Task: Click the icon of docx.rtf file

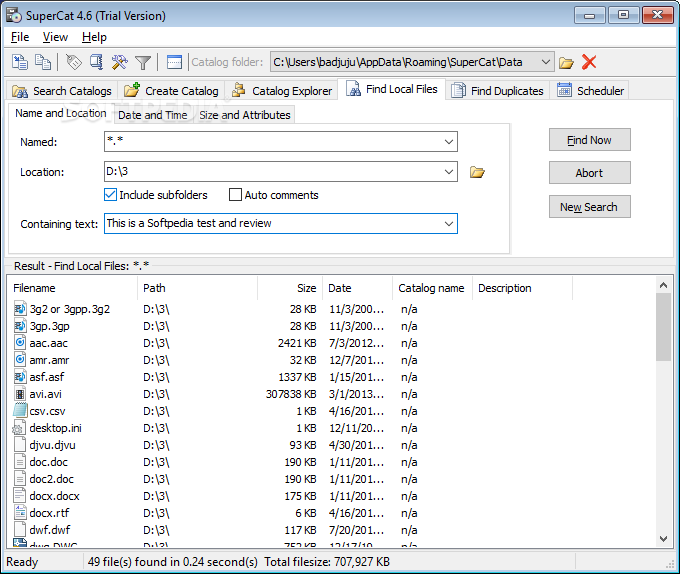Action: tap(20, 512)
